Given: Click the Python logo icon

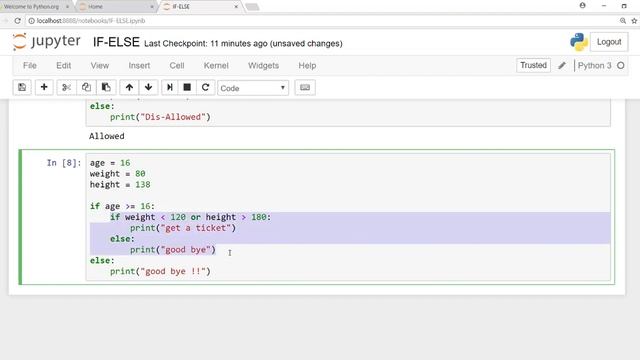Looking at the screenshot, I should coord(578,42).
